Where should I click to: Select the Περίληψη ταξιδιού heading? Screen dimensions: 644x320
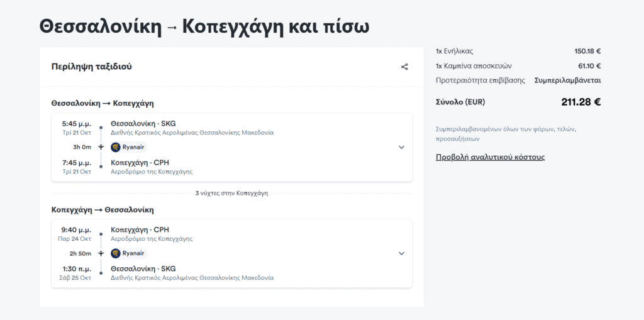92,67
